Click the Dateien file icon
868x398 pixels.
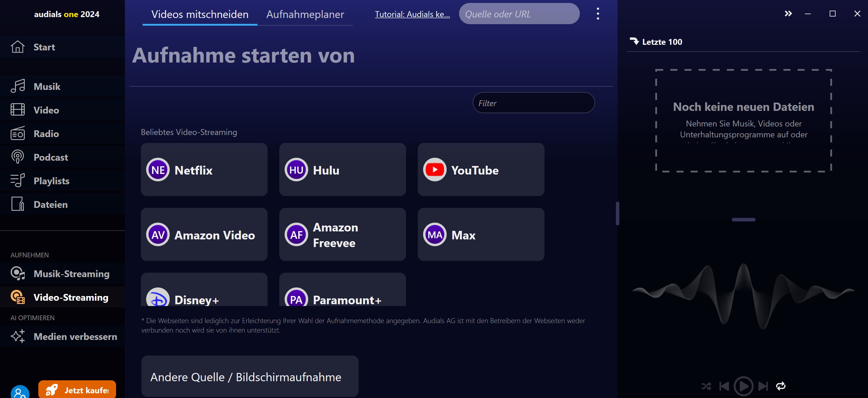[17, 204]
